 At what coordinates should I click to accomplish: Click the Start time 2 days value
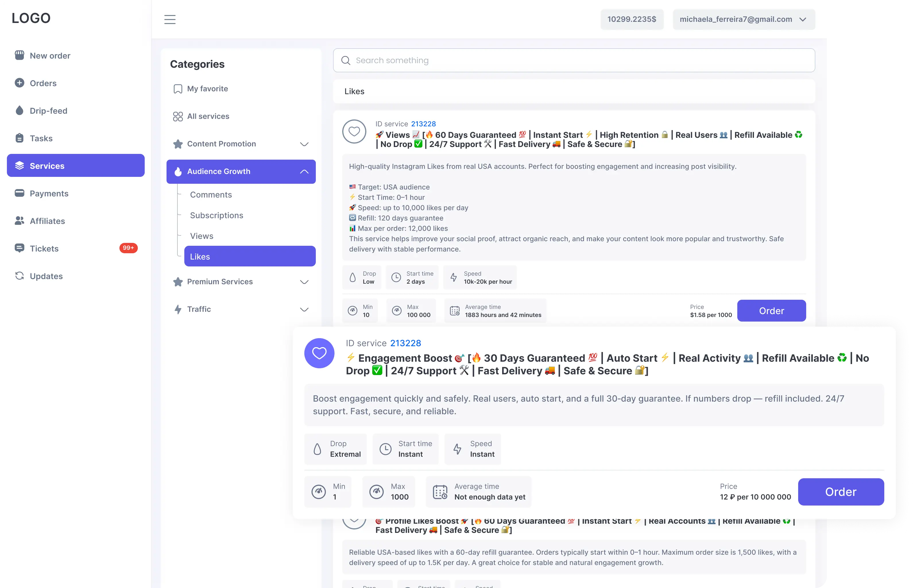click(x=415, y=282)
